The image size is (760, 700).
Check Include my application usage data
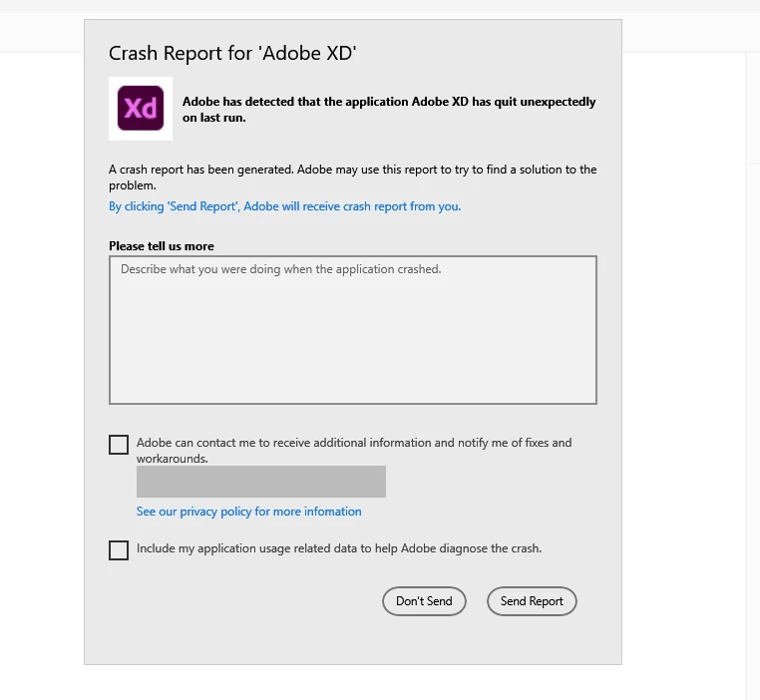click(x=119, y=550)
